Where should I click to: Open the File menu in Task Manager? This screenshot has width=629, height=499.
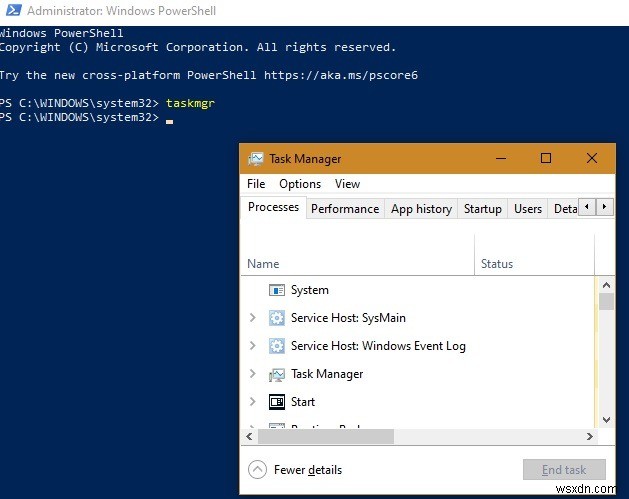(x=256, y=184)
